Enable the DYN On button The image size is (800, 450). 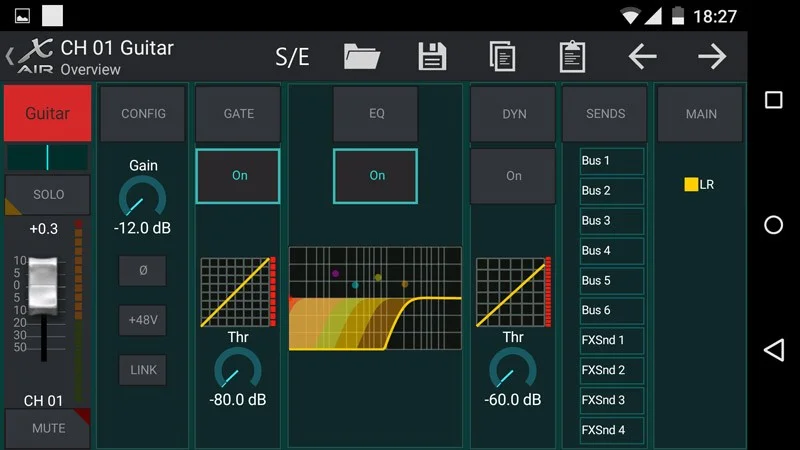[x=513, y=176]
